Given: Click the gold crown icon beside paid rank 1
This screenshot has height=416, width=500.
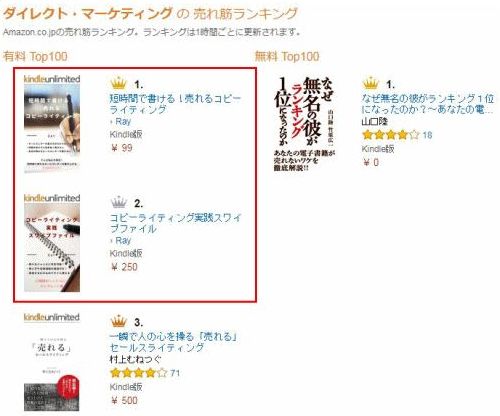Looking at the screenshot, I should [x=119, y=83].
